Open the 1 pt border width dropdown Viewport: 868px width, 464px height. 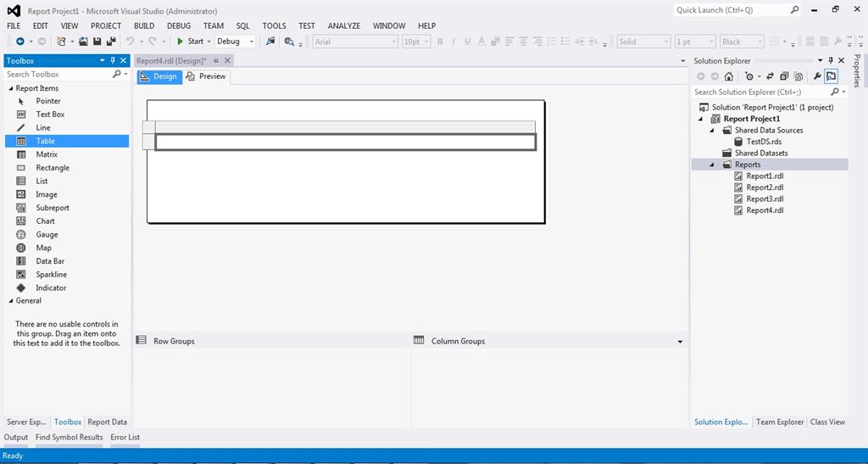click(x=695, y=42)
